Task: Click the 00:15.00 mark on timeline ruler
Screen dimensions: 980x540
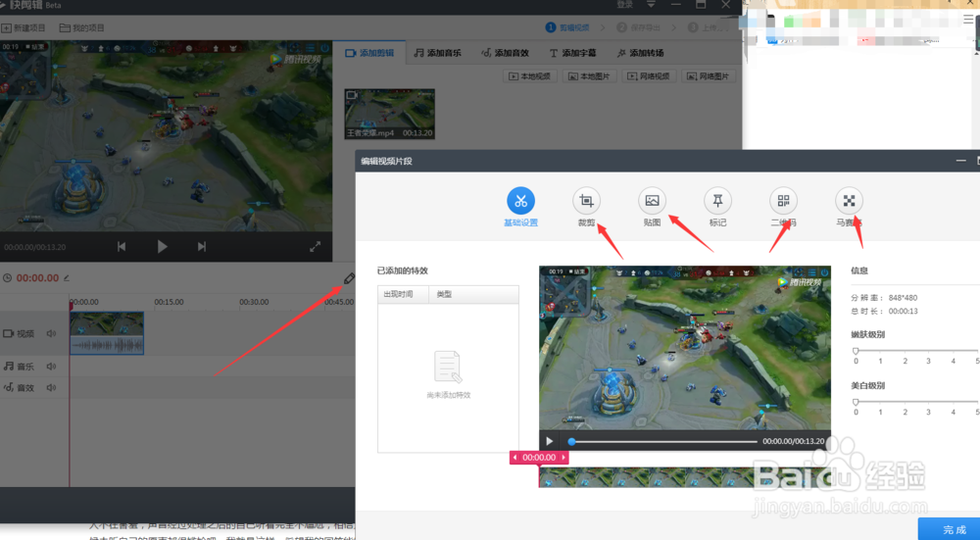Action: click(169, 302)
